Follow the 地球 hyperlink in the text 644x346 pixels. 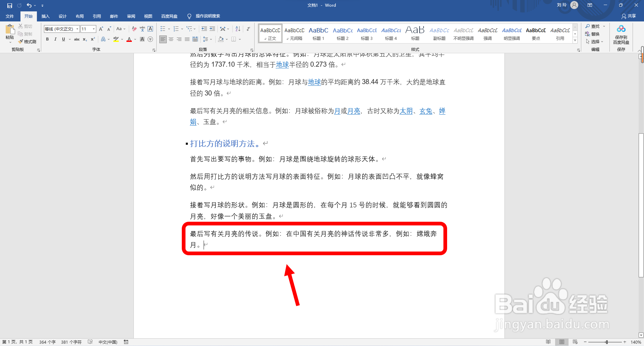tap(282, 65)
